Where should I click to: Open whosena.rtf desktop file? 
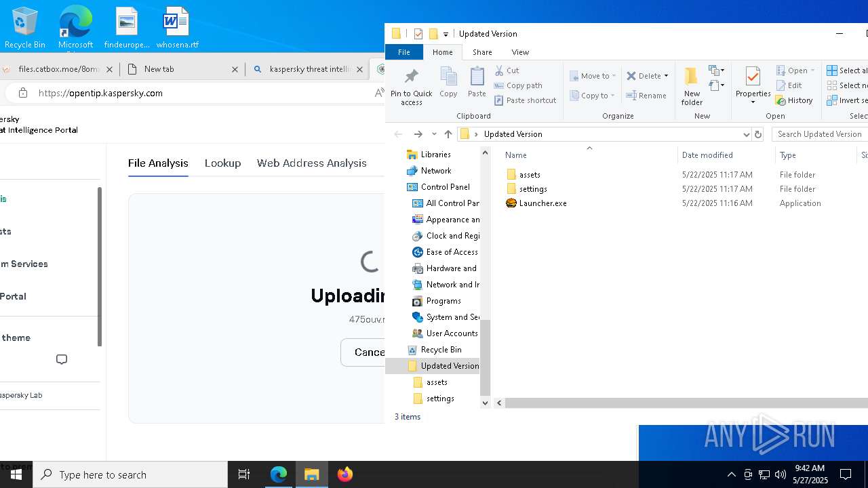(x=177, y=28)
